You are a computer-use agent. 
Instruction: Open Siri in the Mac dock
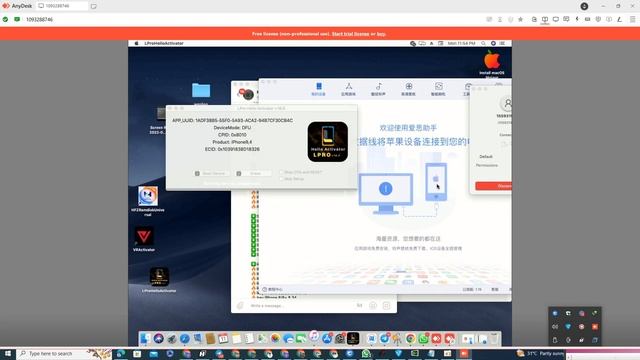coord(158,338)
